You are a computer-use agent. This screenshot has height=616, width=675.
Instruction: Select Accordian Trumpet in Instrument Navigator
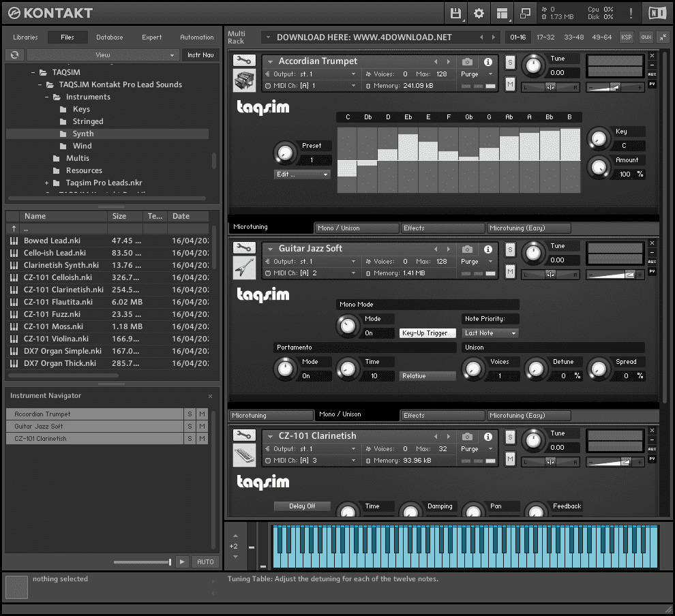tap(95, 414)
